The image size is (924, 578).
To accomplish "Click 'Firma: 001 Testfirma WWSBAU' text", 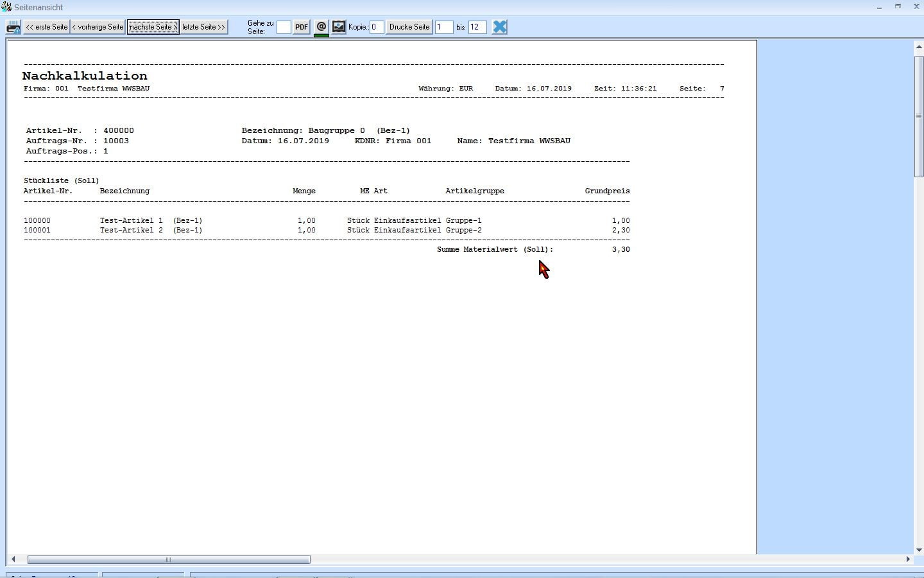I will (87, 89).
